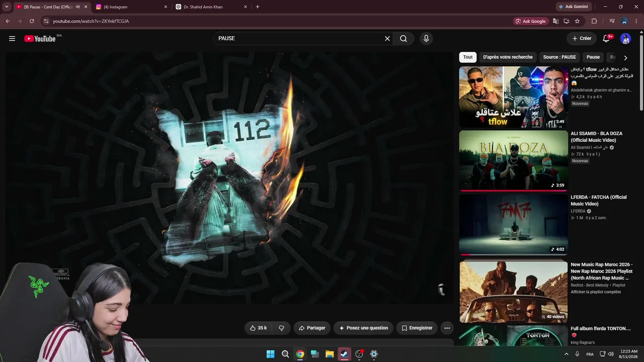Screen dimensions: 644x362
Task: Close the Dr. Shahid Amin Khan tab
Action: pos(246,7)
